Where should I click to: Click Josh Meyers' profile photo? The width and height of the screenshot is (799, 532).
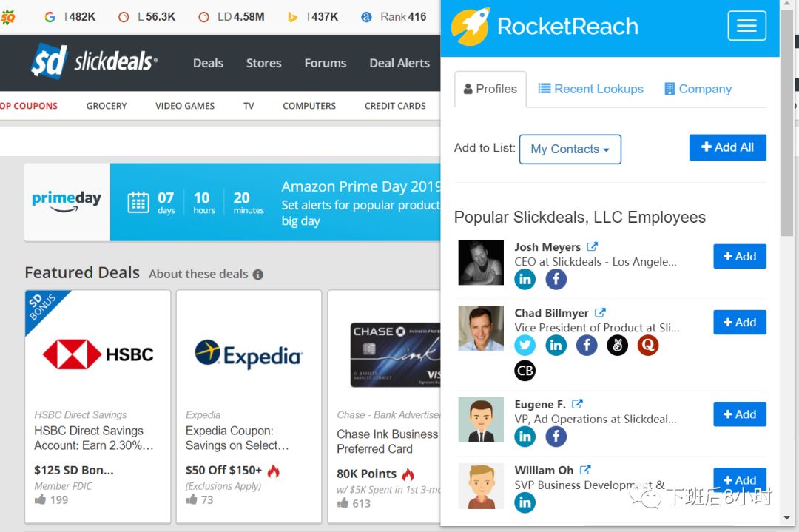pos(481,263)
